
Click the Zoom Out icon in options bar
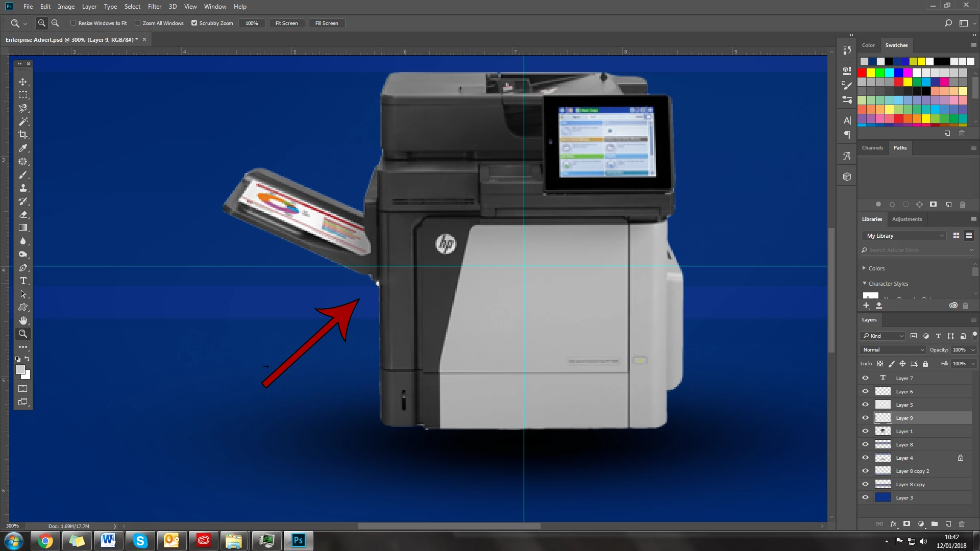point(55,23)
